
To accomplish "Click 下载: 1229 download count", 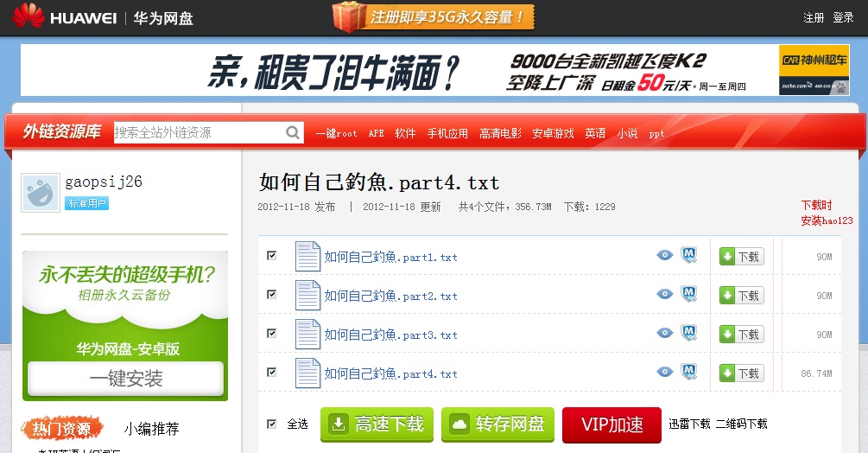I will point(590,207).
